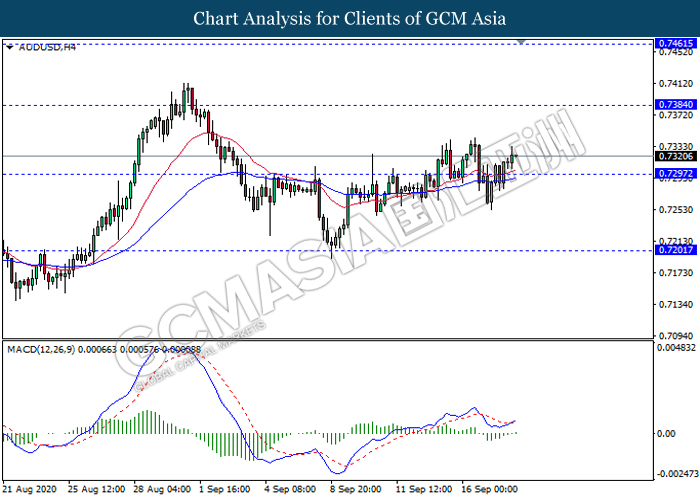
Task: Click the 16 Sep 00:00 time label
Action: (490, 489)
